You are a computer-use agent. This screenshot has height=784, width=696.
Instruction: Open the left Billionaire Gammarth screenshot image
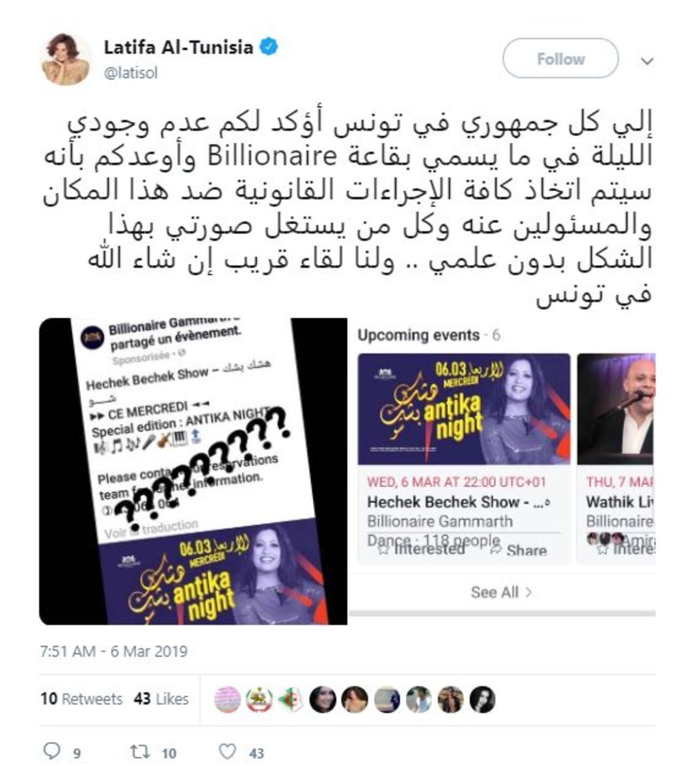tap(193, 471)
